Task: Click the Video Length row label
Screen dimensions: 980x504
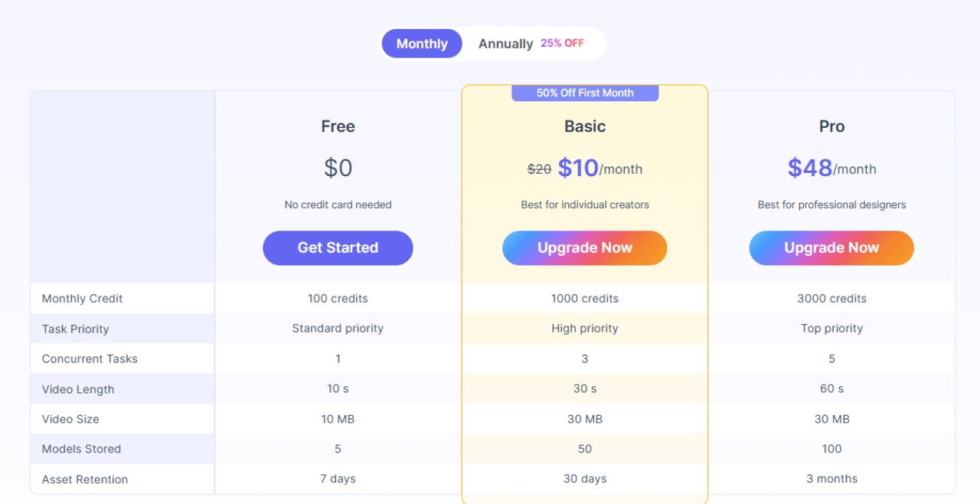Action: (x=78, y=389)
